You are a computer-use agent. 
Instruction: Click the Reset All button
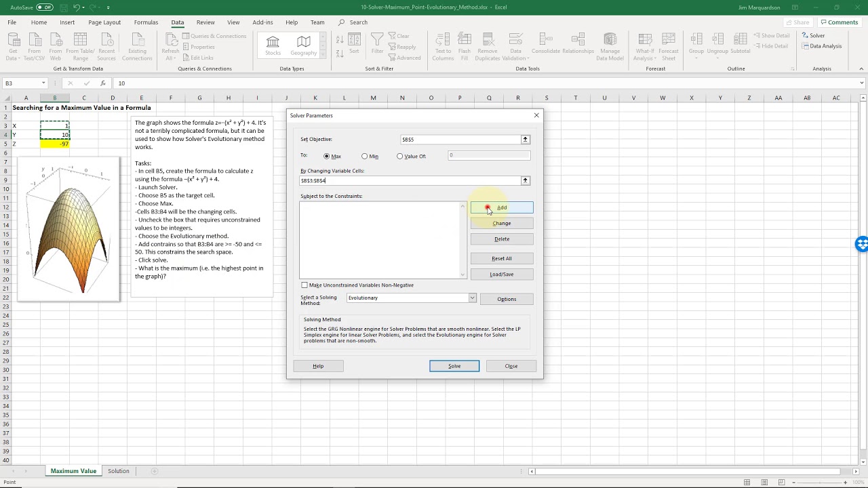tap(502, 258)
